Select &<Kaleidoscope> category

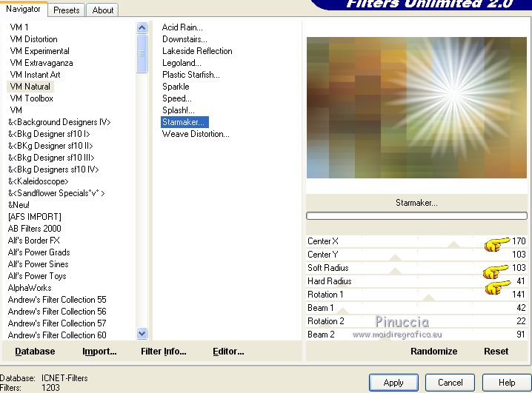click(x=39, y=181)
